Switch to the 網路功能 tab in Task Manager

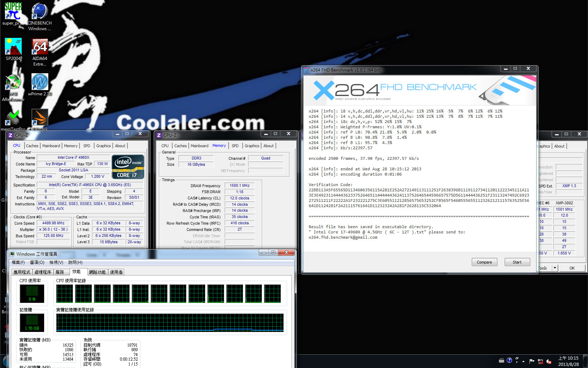pyautogui.click(x=97, y=272)
